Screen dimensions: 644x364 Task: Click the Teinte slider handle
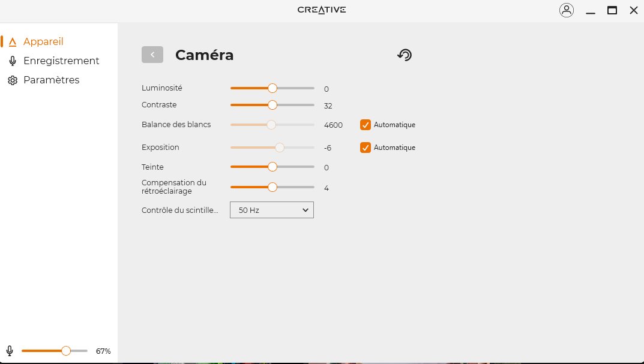coord(272,167)
